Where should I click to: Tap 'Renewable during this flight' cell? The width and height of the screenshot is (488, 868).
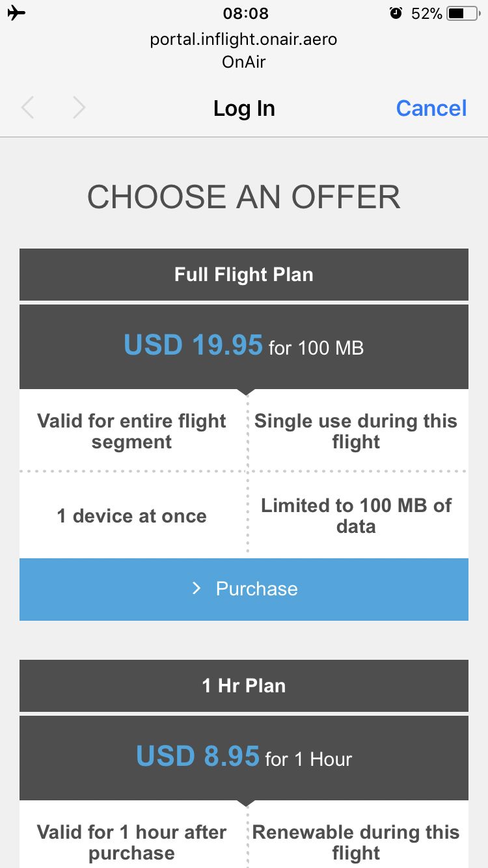(x=356, y=842)
